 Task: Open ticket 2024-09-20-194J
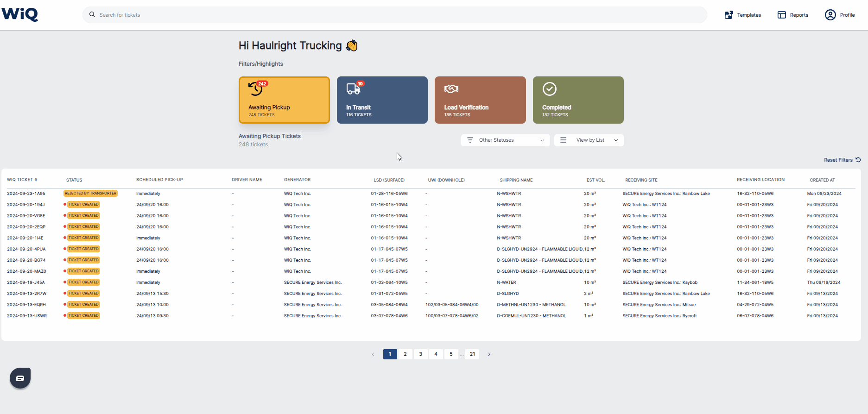coord(26,205)
